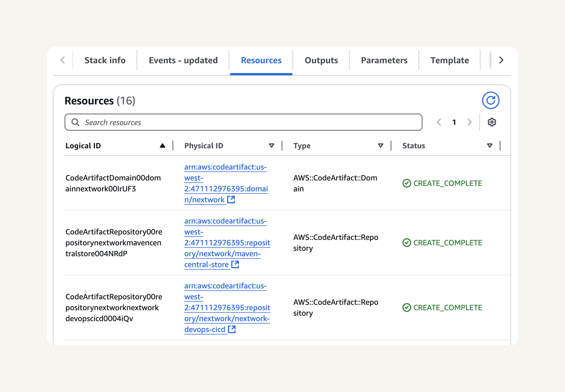This screenshot has width=565, height=392.
Task: Click status check icon for nextworkdevopscicd row
Action: [x=407, y=307]
